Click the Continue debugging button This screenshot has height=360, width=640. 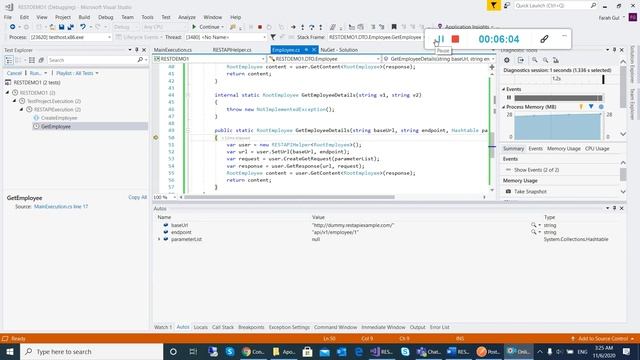[208, 27]
